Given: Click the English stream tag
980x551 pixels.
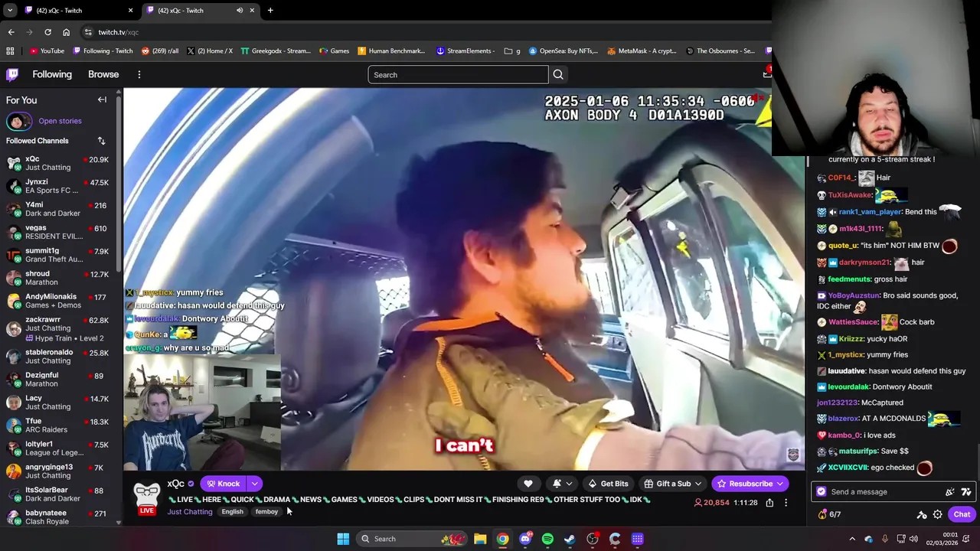Looking at the screenshot, I should pyautogui.click(x=232, y=512).
